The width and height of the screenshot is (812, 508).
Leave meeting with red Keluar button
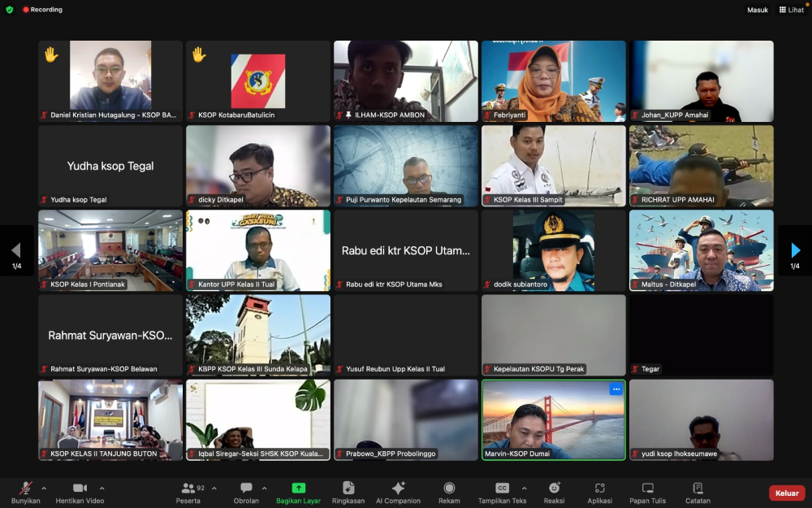787,493
